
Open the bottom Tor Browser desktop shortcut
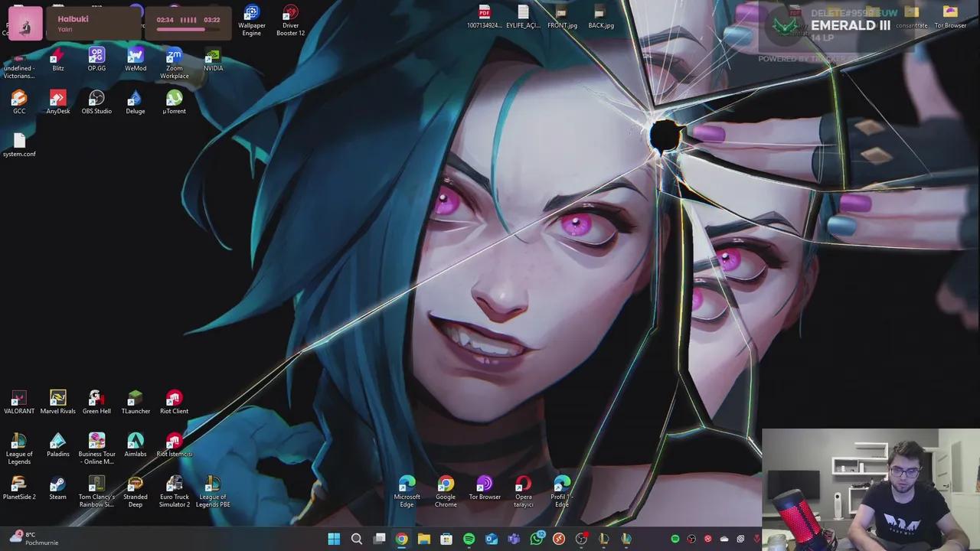click(x=485, y=488)
